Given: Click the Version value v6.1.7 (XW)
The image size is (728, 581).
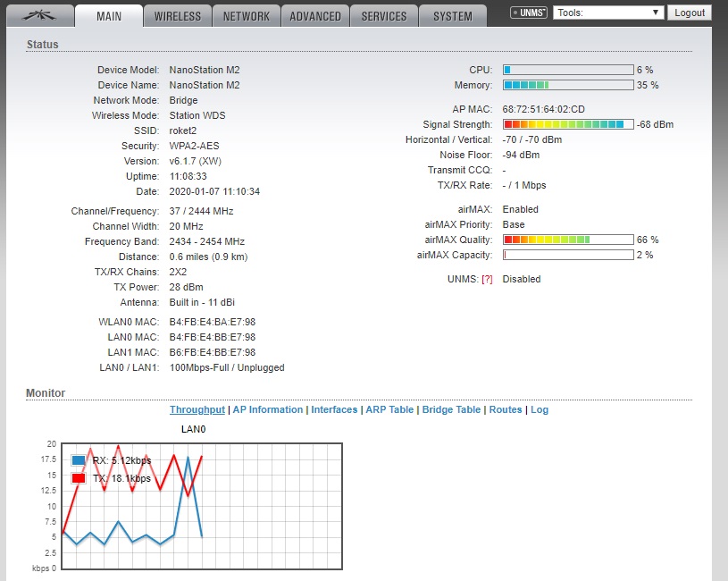Looking at the screenshot, I should tap(195, 161).
